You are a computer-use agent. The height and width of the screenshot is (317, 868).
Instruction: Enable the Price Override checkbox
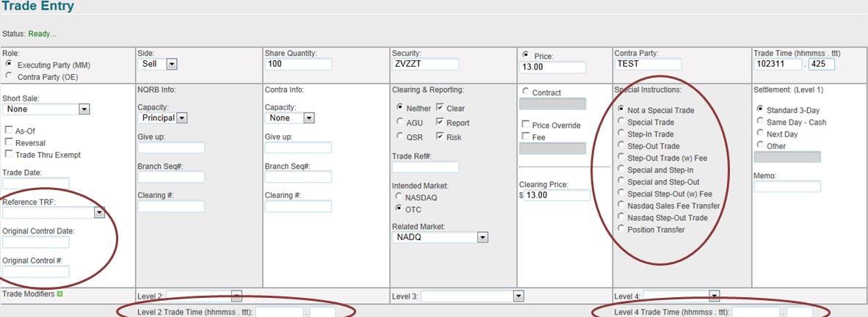pos(525,125)
